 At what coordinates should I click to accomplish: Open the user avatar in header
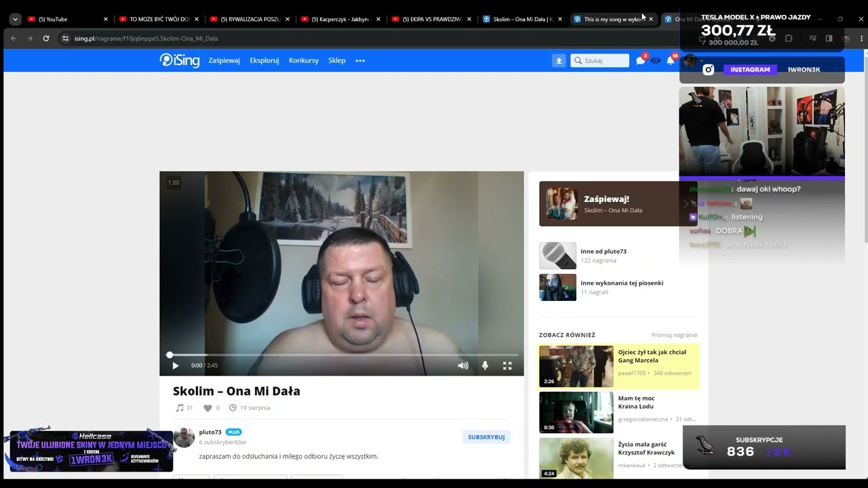pyautogui.click(x=690, y=60)
